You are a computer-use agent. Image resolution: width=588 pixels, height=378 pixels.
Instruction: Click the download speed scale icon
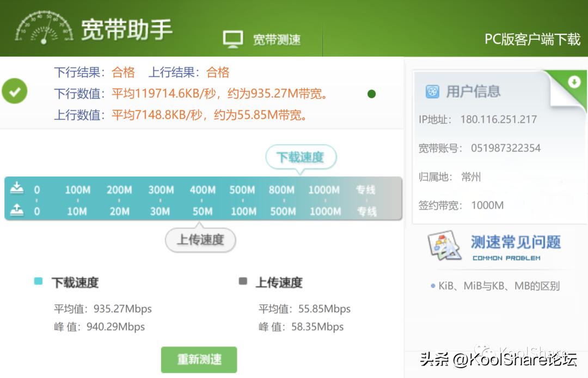click(17, 188)
